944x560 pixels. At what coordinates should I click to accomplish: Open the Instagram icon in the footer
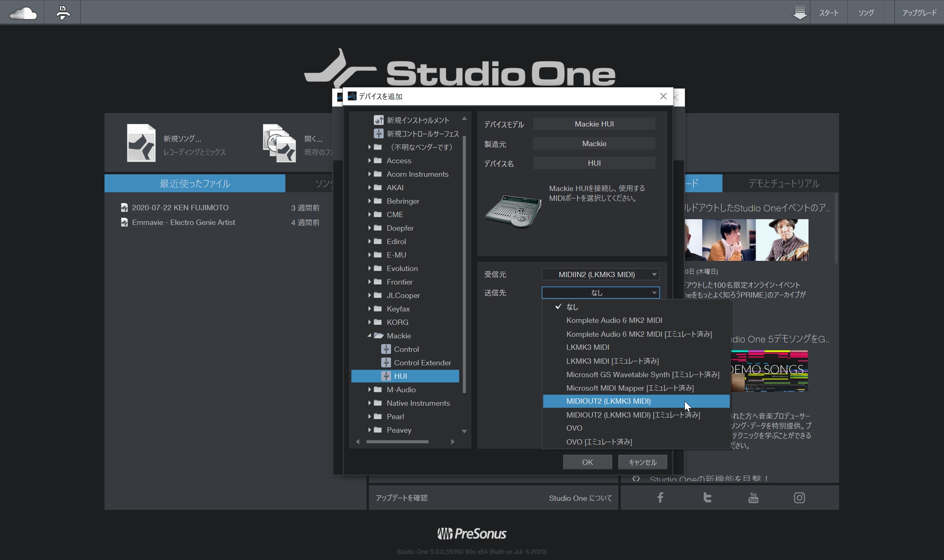[800, 498]
